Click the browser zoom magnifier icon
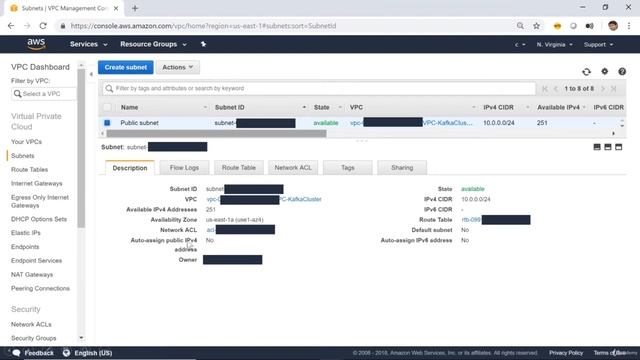 coord(520,26)
